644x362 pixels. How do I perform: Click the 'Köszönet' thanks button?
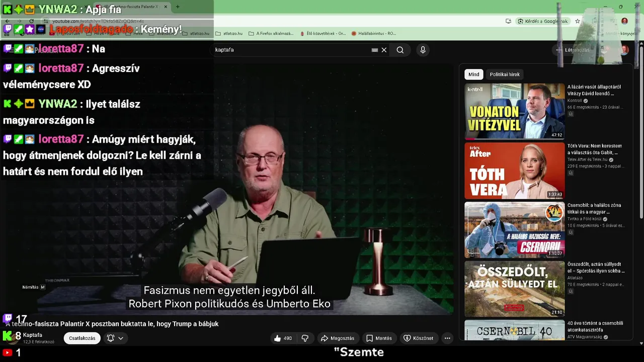tap(418, 338)
